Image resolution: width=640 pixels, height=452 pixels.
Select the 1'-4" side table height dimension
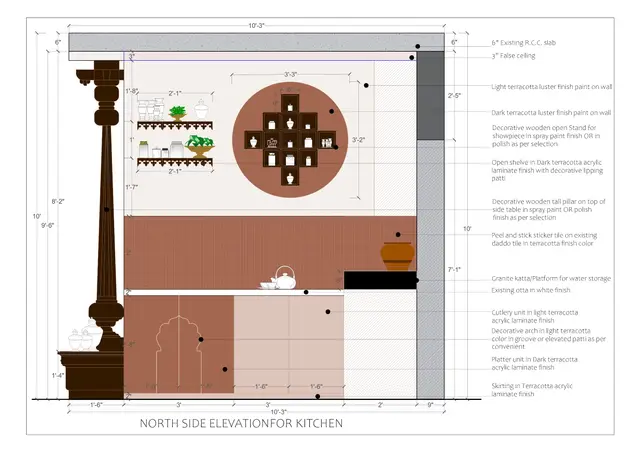pyautogui.click(x=58, y=375)
